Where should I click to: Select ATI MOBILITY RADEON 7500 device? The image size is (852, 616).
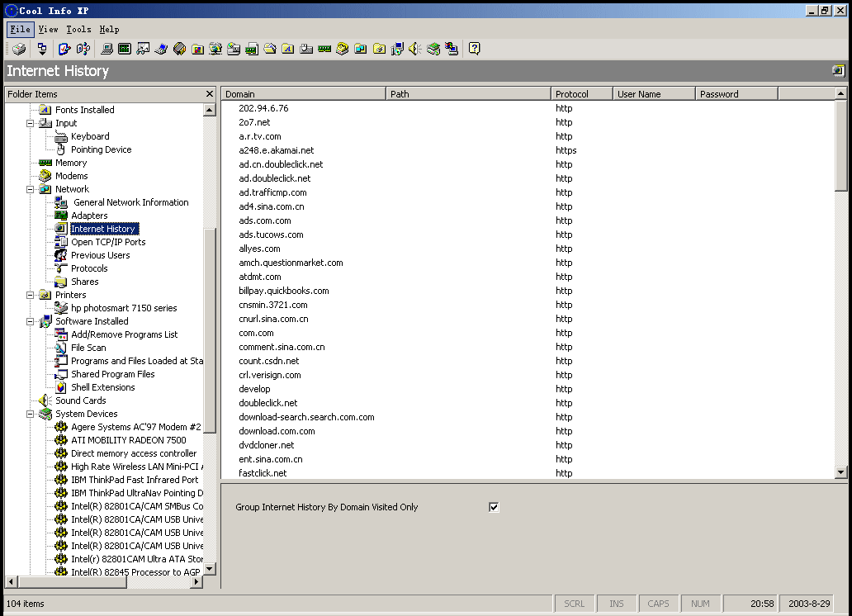pyautogui.click(x=128, y=440)
